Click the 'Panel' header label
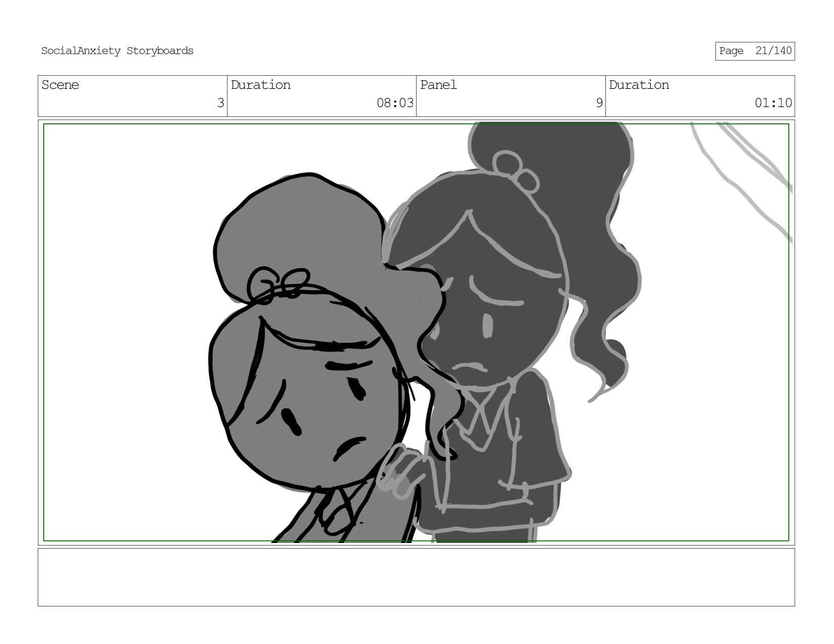This screenshot has height=644, width=834. (438, 85)
